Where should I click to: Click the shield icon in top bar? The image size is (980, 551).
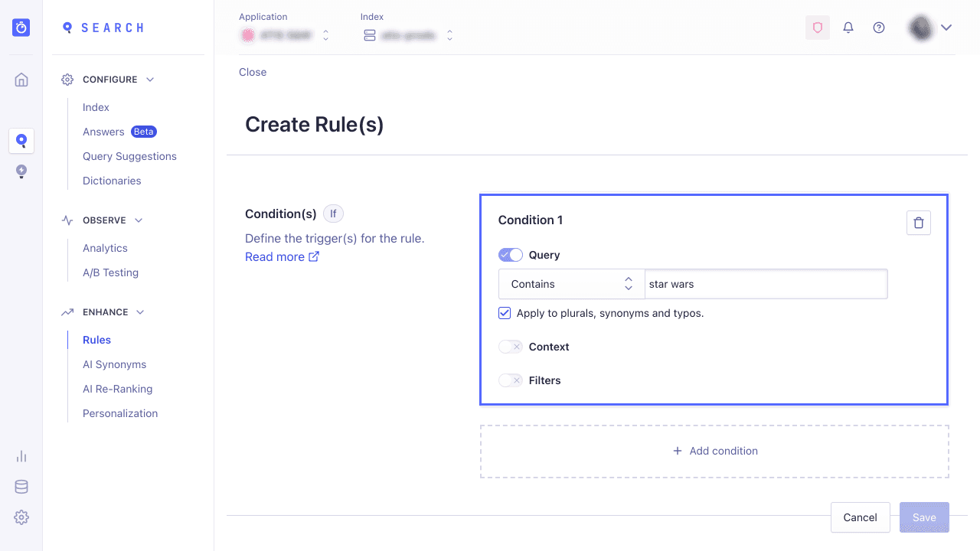818,28
